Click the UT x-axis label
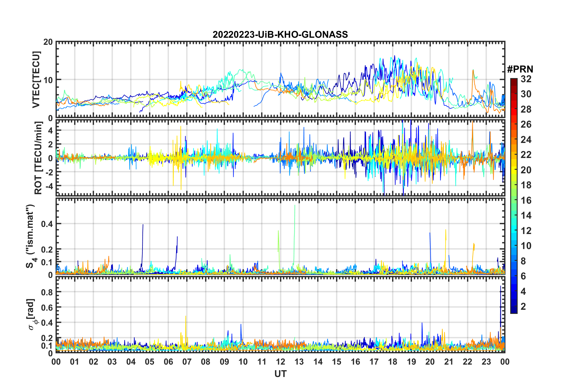 point(280,374)
